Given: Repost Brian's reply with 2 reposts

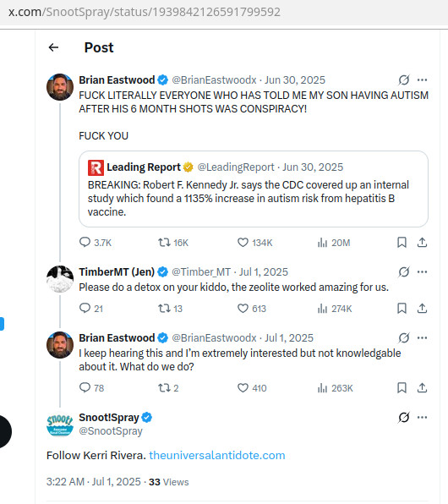Looking at the screenshot, I should [x=164, y=388].
